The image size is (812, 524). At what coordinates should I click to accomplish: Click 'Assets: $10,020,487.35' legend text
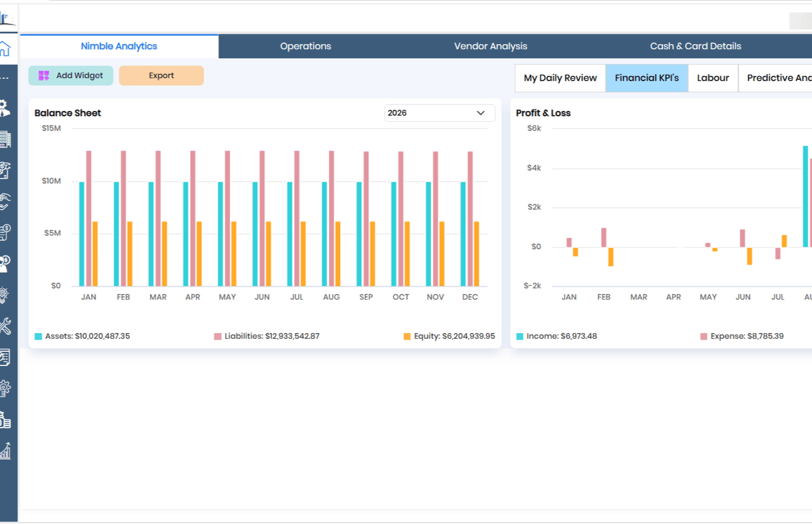tap(87, 337)
